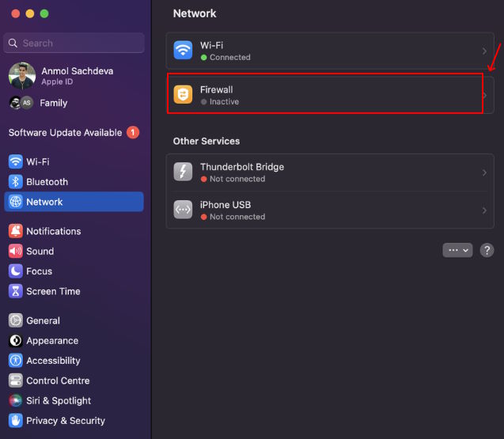This screenshot has height=439, width=504.
Task: Open the help question mark button
Action: [x=487, y=250]
